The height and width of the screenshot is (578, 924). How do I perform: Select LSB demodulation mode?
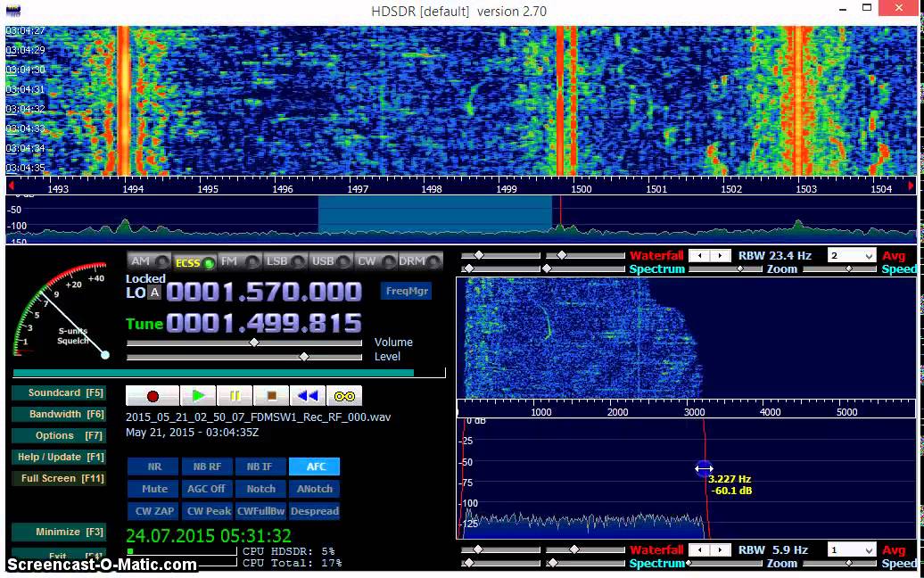[285, 261]
